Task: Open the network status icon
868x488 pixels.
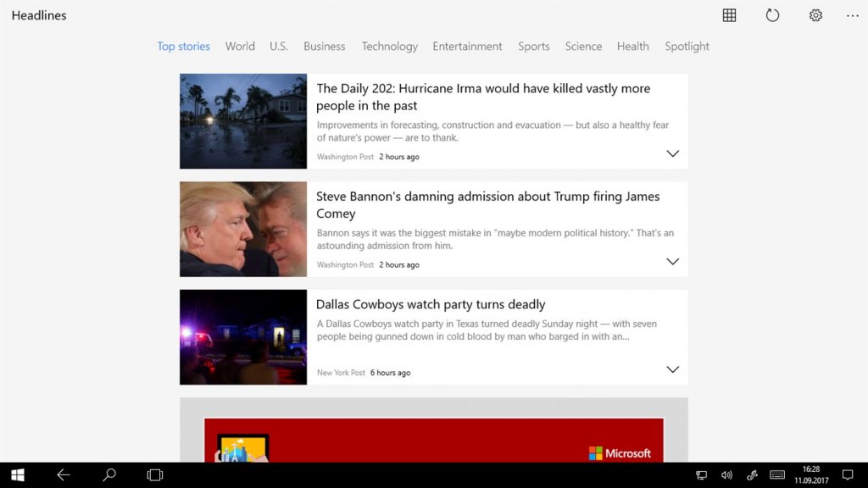Action: point(701,474)
